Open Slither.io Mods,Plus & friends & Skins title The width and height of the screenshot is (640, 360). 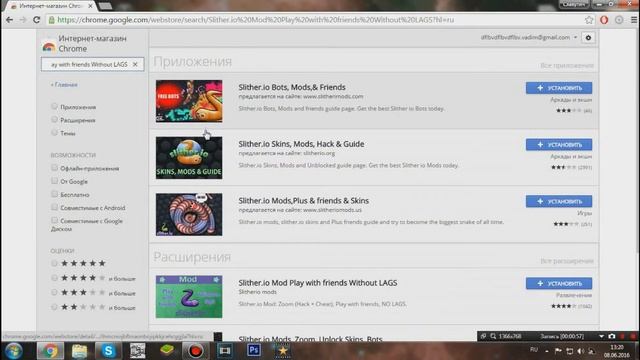[x=303, y=200]
